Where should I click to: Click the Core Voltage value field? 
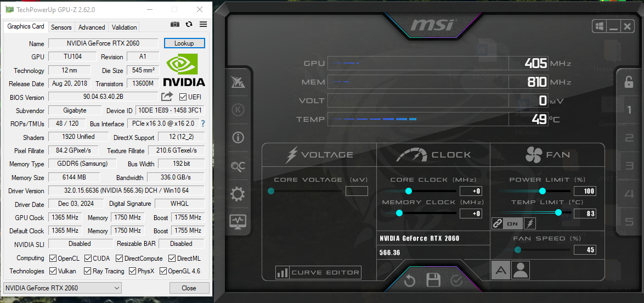pos(357,191)
